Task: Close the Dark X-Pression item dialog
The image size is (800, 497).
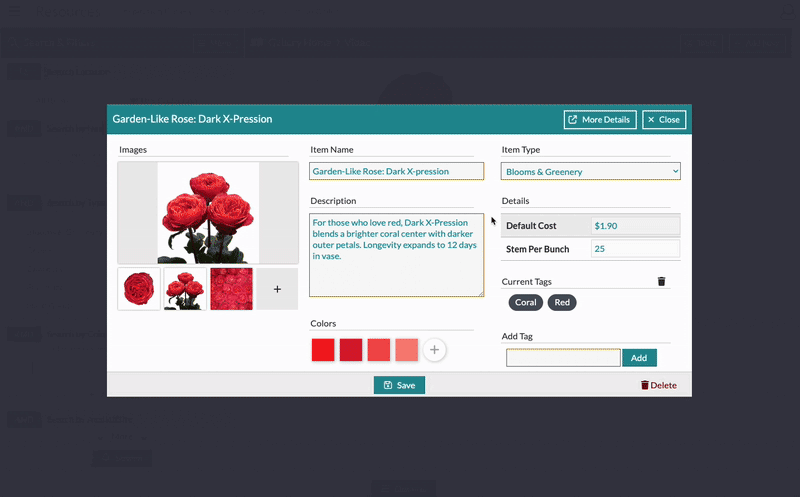Action: 663,119
